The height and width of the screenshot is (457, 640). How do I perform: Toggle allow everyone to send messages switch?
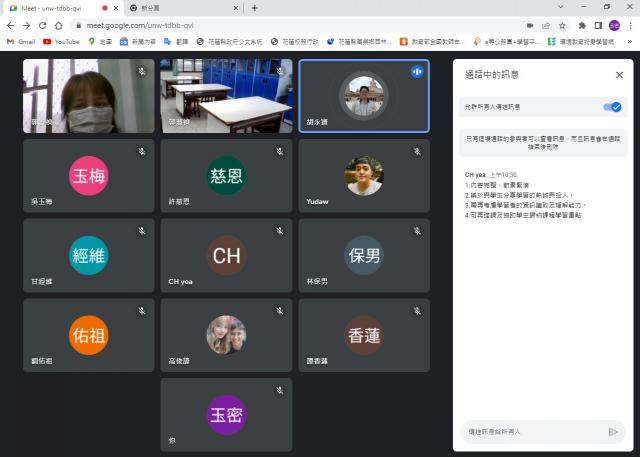click(612, 106)
